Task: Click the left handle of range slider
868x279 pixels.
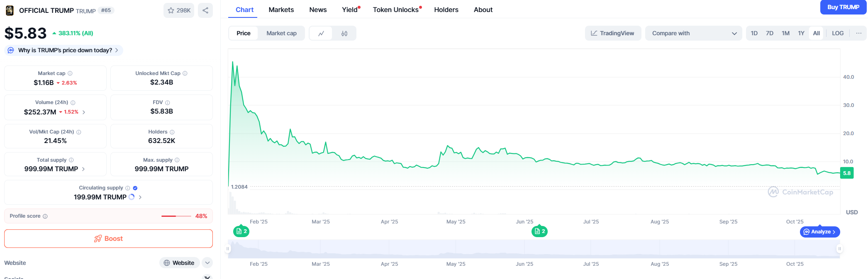Action: click(x=228, y=249)
